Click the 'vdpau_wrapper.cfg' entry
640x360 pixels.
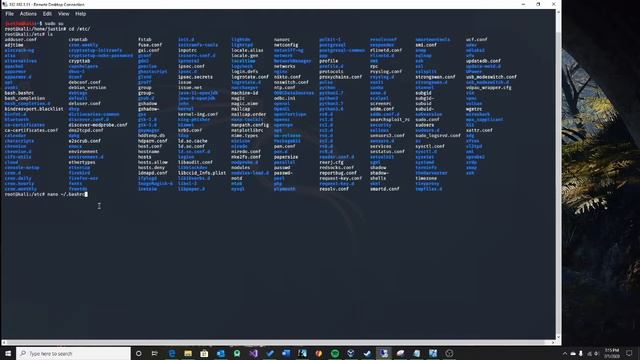point(489,87)
